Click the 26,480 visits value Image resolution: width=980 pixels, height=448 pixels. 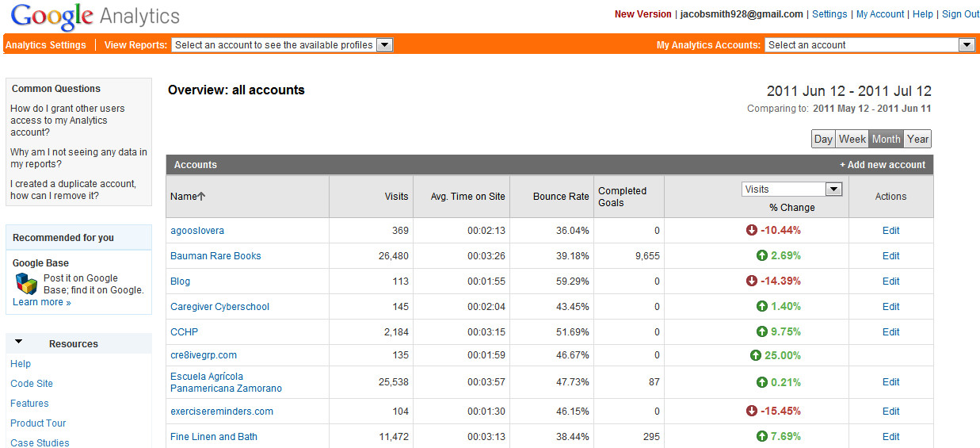tap(394, 256)
